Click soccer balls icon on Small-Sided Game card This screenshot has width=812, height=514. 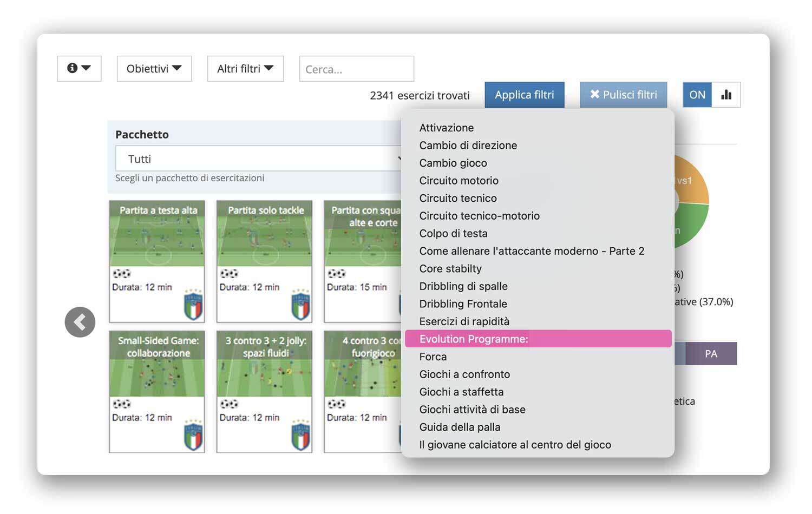tap(122, 404)
